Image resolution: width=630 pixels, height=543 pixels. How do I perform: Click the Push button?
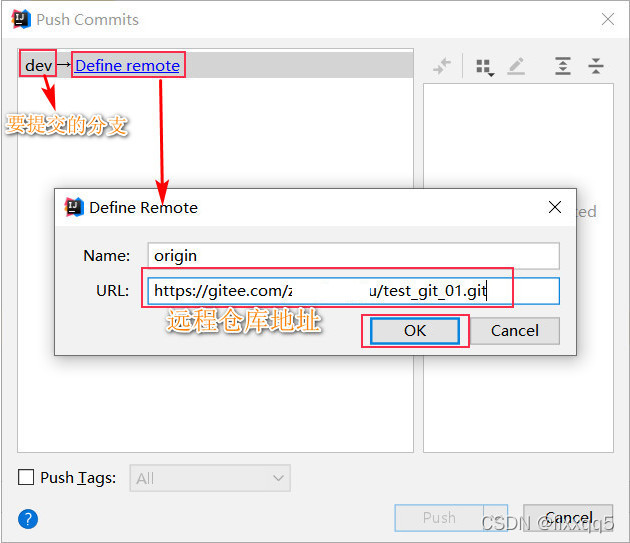click(439, 518)
